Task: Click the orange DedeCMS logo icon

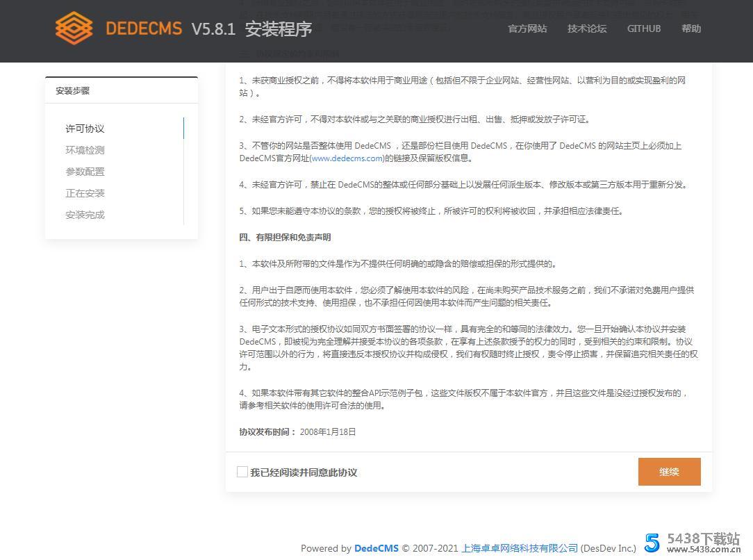Action: tap(74, 28)
